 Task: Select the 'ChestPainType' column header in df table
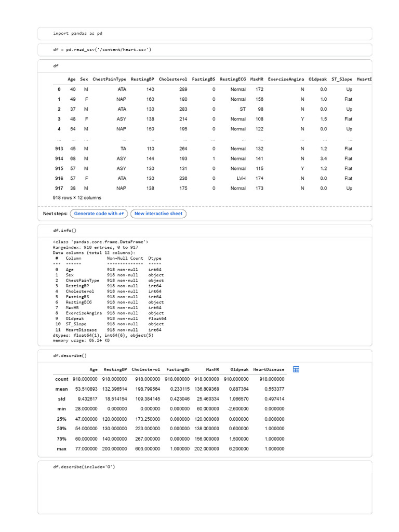[109, 79]
